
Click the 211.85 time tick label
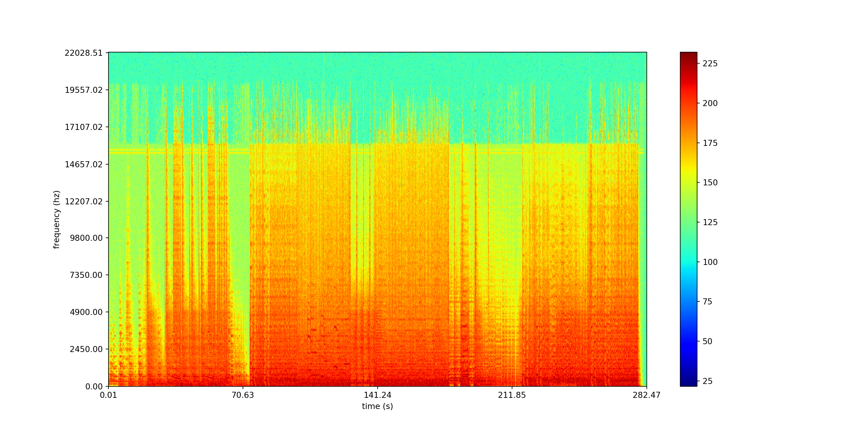[512, 395]
